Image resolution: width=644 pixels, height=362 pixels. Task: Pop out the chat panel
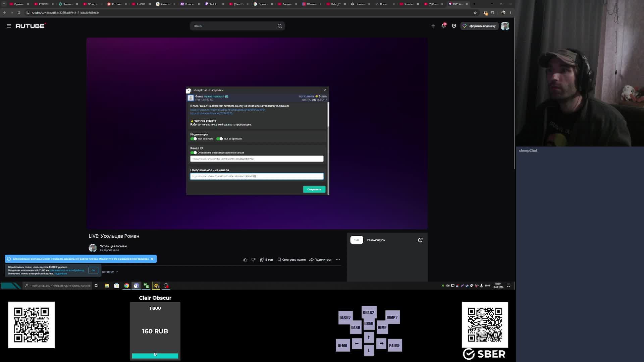tap(420, 240)
